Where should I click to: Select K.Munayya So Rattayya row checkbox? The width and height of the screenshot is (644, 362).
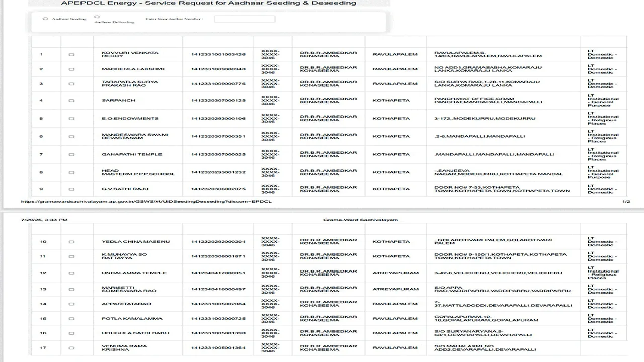coord(71,257)
